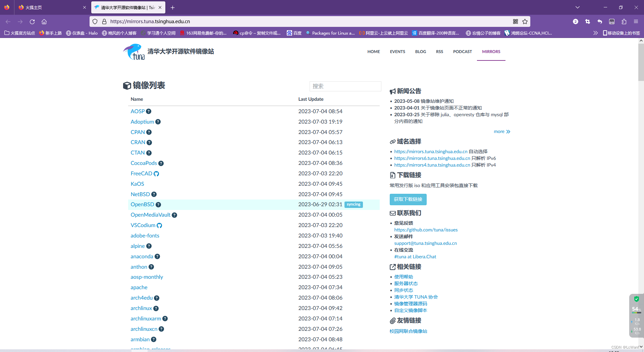Open the 移动设备上的书签 folder
This screenshot has height=352, width=644.
621,33
